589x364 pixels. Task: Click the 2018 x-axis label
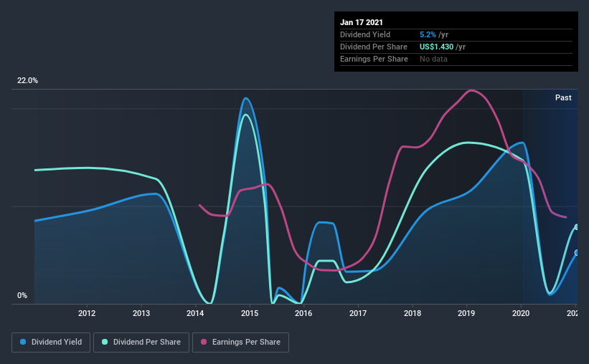click(413, 313)
